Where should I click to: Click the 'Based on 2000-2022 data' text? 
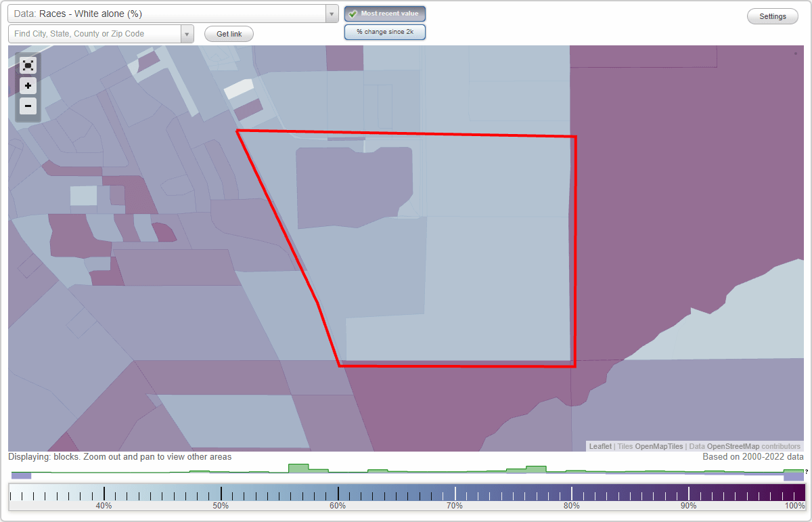pos(753,457)
